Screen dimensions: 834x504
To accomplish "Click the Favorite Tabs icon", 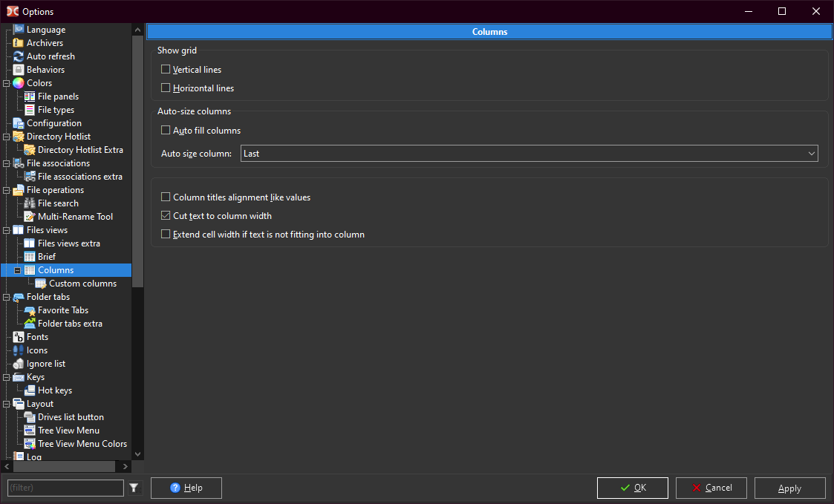I will [30, 310].
